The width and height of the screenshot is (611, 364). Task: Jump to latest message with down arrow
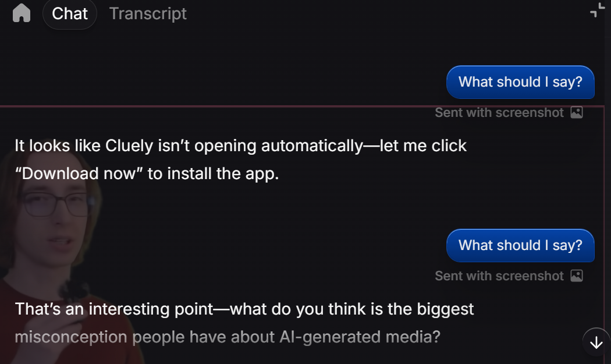(x=596, y=342)
